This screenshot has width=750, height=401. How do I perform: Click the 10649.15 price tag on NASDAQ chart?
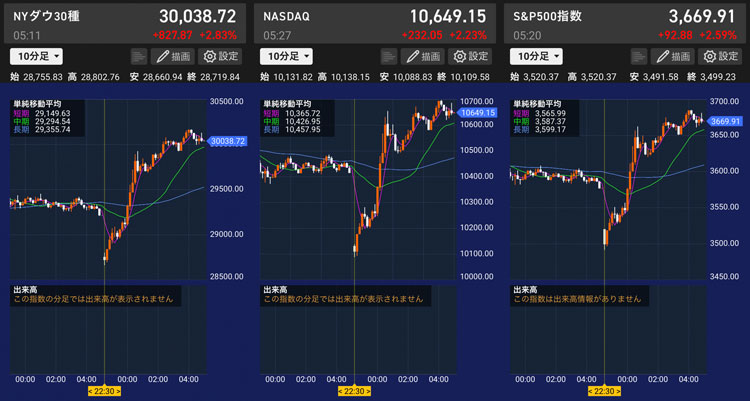click(477, 113)
